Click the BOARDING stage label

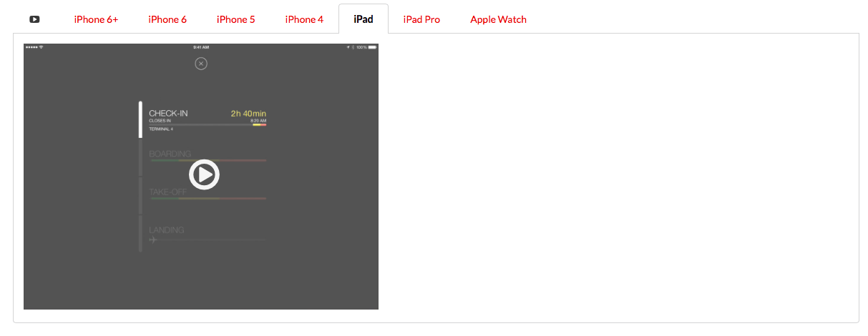[x=170, y=154]
